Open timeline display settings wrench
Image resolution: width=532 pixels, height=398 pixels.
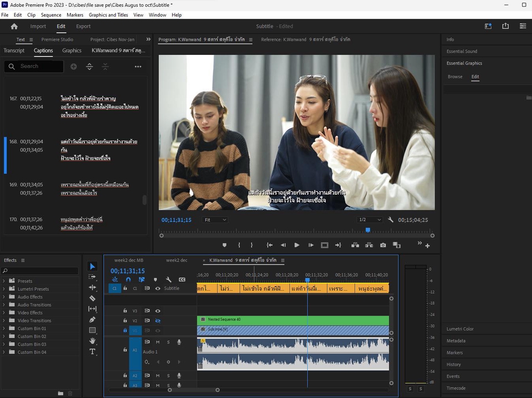[169, 280]
